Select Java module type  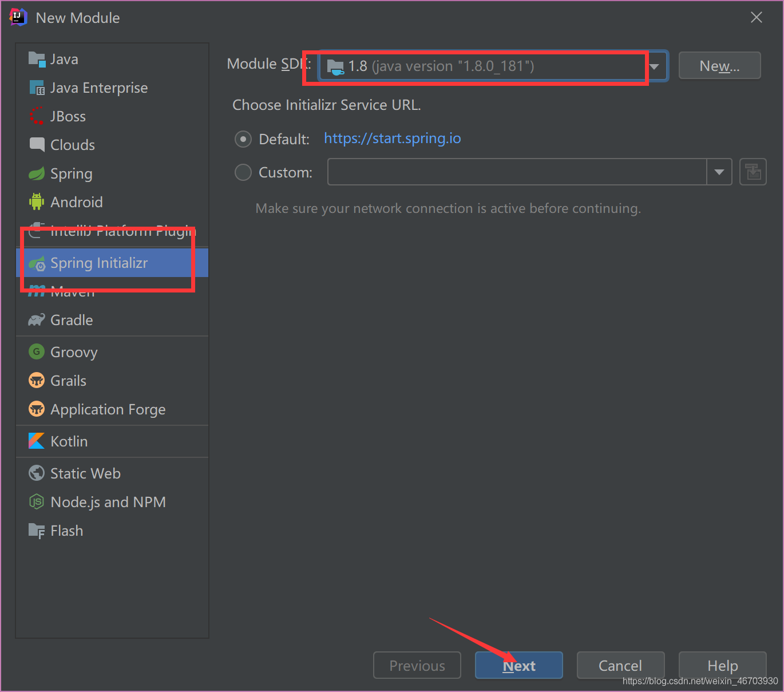(112, 59)
